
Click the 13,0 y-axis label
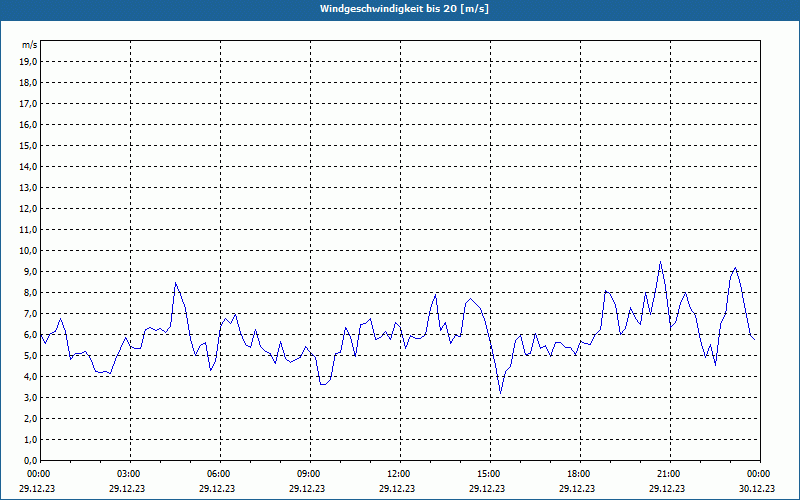[x=28, y=188]
